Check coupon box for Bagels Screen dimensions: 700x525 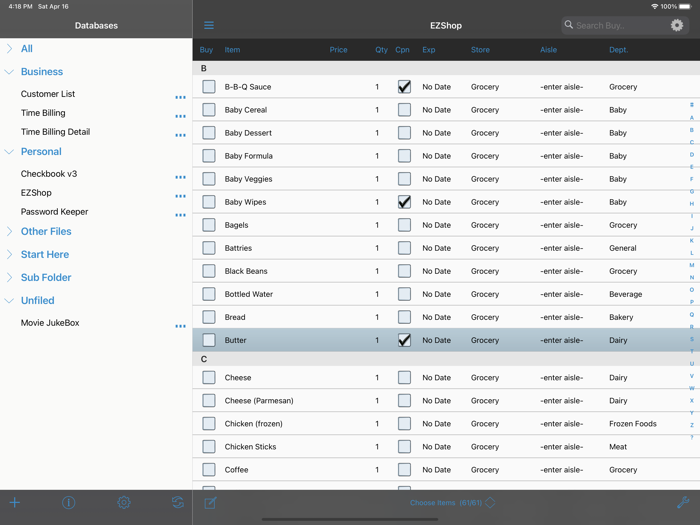pos(404,225)
